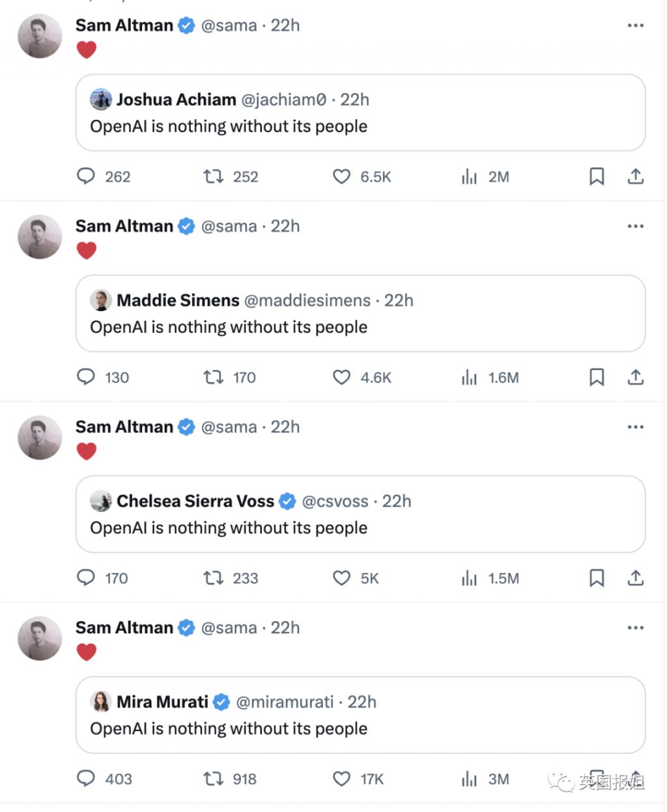Retweet the Mira Murati quote post
667x812 pixels.
pos(214,779)
